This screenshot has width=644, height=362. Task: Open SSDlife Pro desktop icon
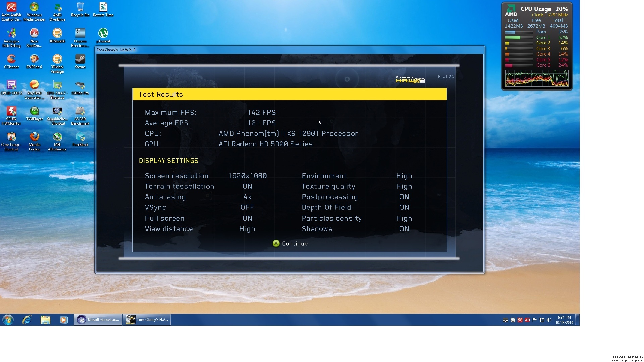click(x=80, y=87)
